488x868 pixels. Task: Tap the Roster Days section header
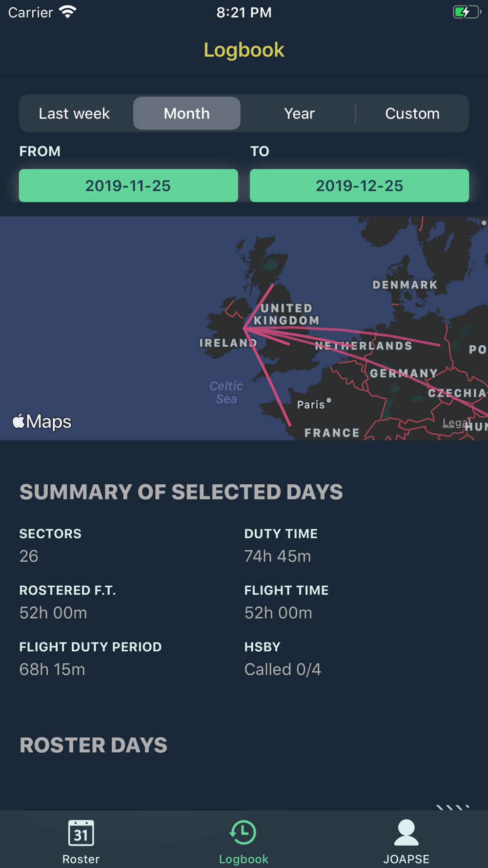tap(93, 745)
